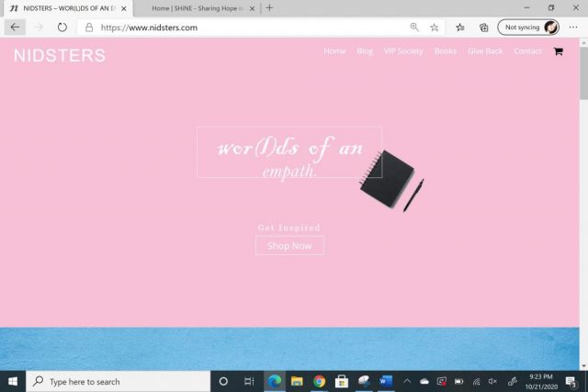Click the zoom magnifier icon in address bar
Image resolution: width=588 pixels, height=392 pixels.
(x=414, y=28)
